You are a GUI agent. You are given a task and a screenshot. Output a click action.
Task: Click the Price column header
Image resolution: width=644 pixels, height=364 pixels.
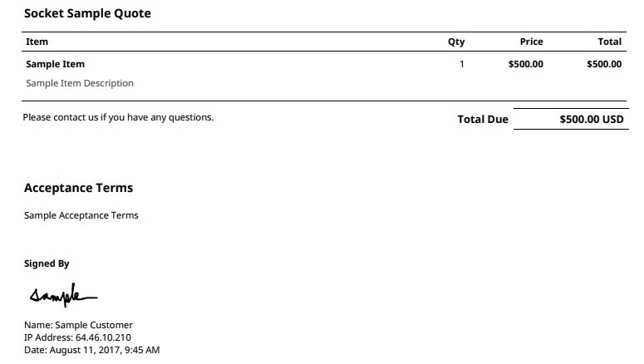pyautogui.click(x=532, y=42)
